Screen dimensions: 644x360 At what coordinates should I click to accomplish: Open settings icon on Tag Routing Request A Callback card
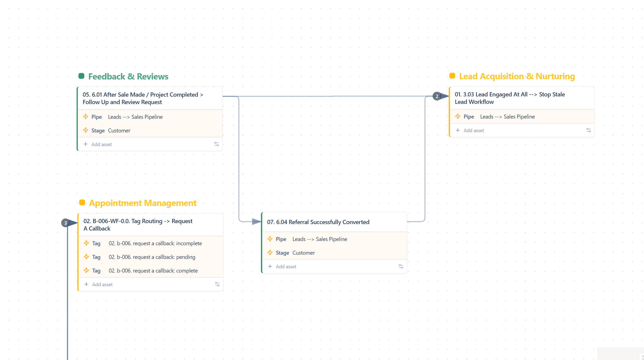pyautogui.click(x=217, y=284)
